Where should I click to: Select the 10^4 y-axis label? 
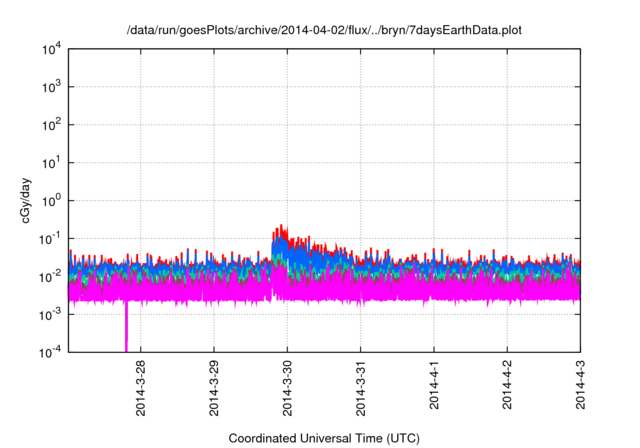click(x=52, y=50)
